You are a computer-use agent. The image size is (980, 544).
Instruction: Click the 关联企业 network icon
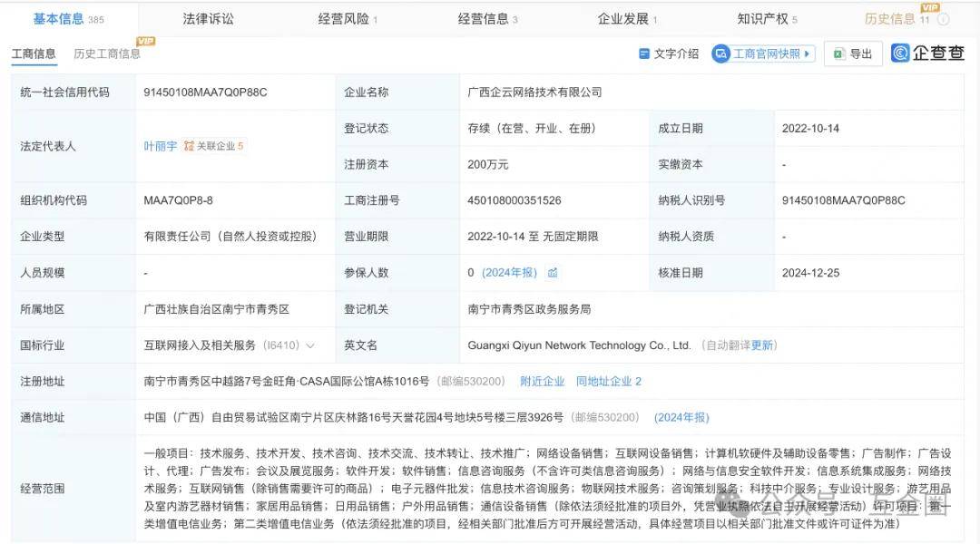(189, 146)
